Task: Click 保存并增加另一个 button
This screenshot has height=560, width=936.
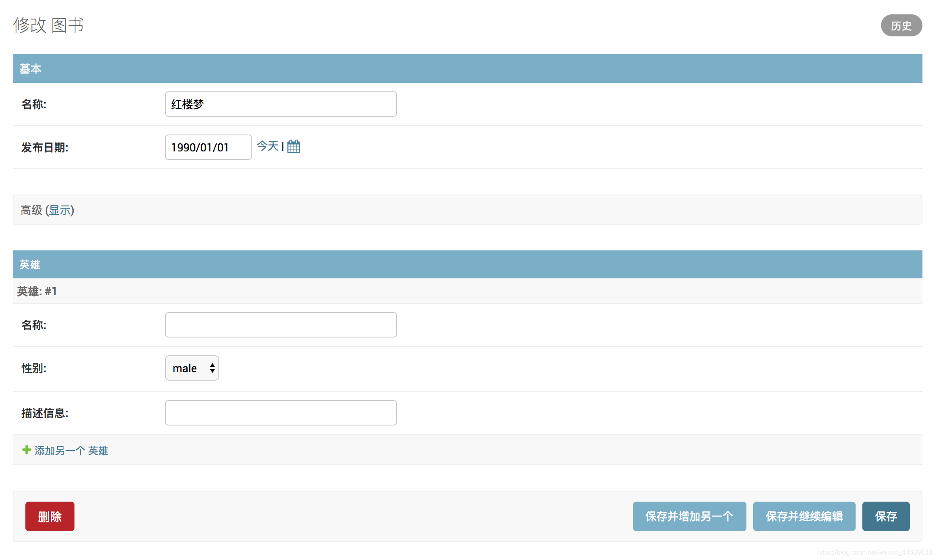Action: [x=689, y=516]
